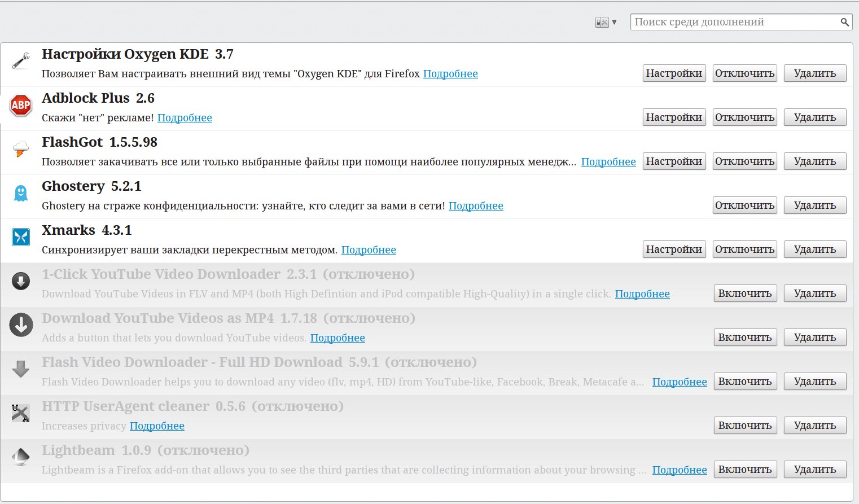Remove Lightbeam
859x504 pixels.
coord(815,470)
